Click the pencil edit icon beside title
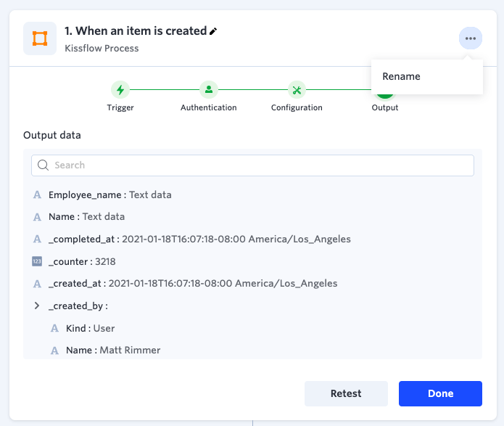 tap(213, 31)
